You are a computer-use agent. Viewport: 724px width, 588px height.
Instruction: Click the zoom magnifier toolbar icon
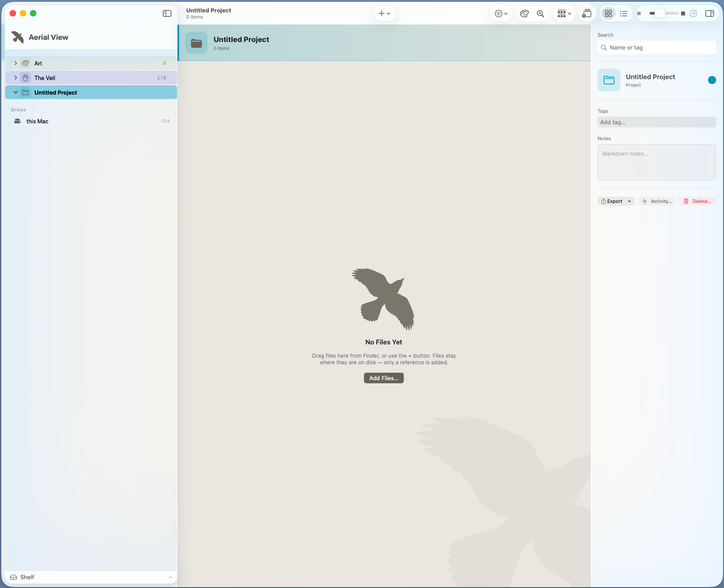[x=540, y=13]
